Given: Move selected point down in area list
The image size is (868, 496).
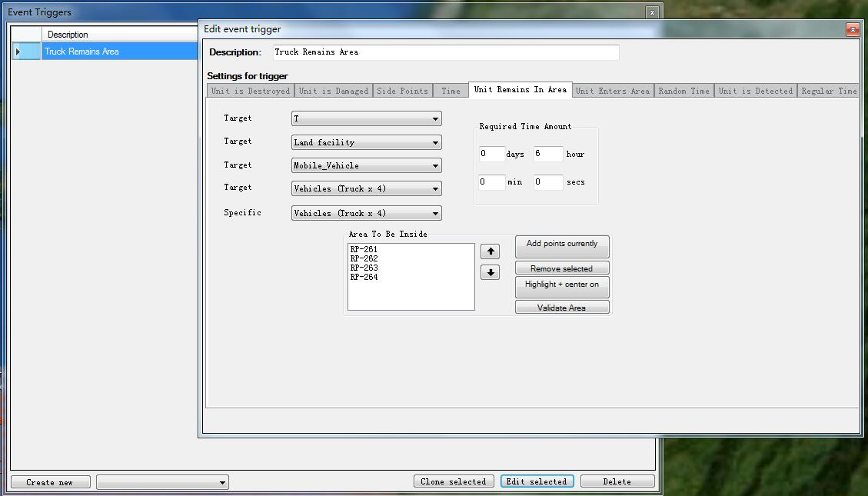Looking at the screenshot, I should pyautogui.click(x=490, y=272).
